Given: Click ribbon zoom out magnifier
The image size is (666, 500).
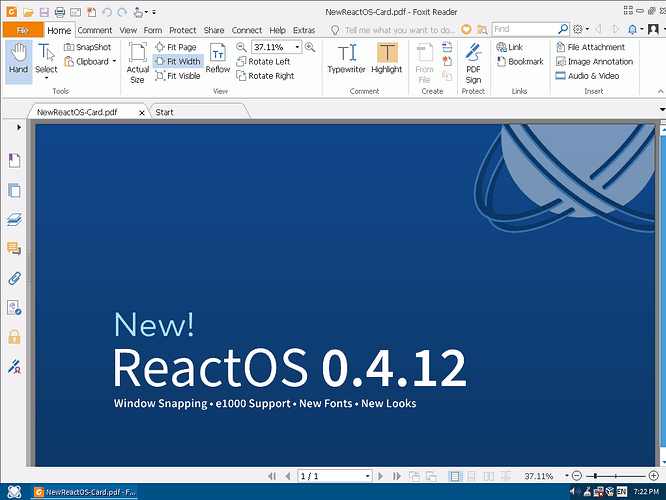Looking at the screenshot, I should tap(241, 47).
